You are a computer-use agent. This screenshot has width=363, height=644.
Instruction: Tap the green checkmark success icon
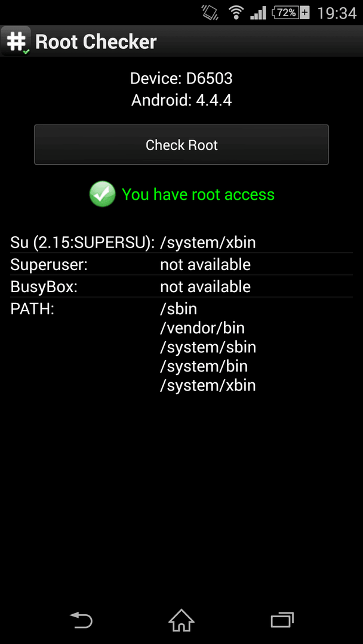[102, 194]
